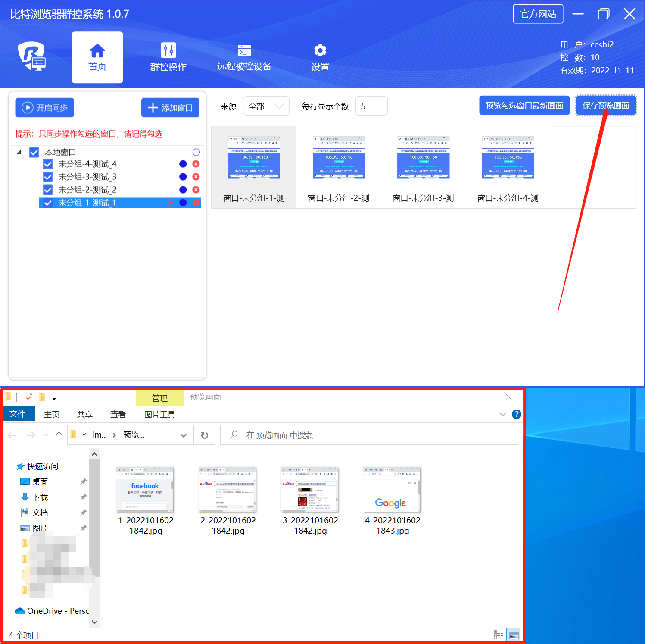Click the 保存预览画面 button
Screen dimensions: 645x644
(x=606, y=106)
